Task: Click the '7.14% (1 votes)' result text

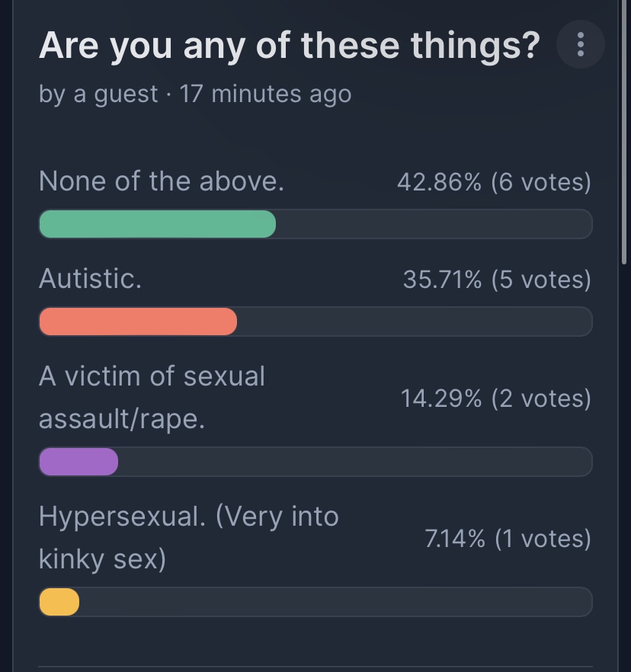Action: coord(508,538)
